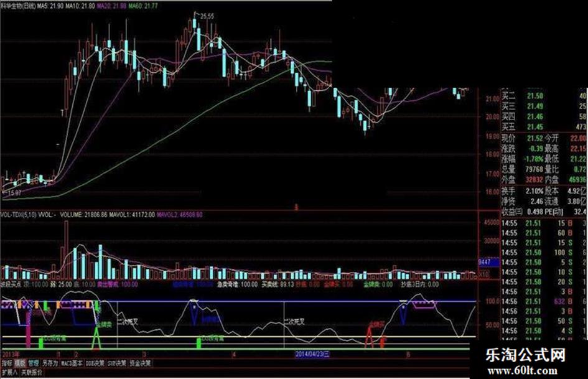Click the 涨幅 value -1.78%
The height and width of the screenshot is (379, 588).
pyautogui.click(x=534, y=159)
